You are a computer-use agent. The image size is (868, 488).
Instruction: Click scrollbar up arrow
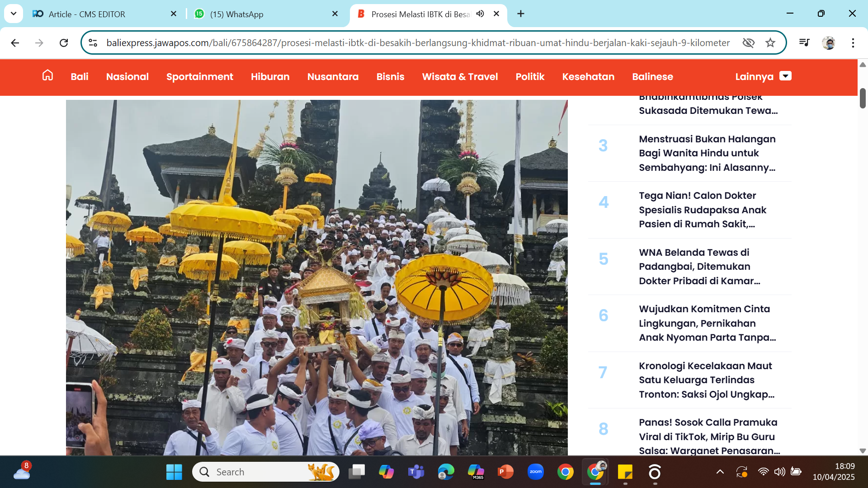pos(863,65)
